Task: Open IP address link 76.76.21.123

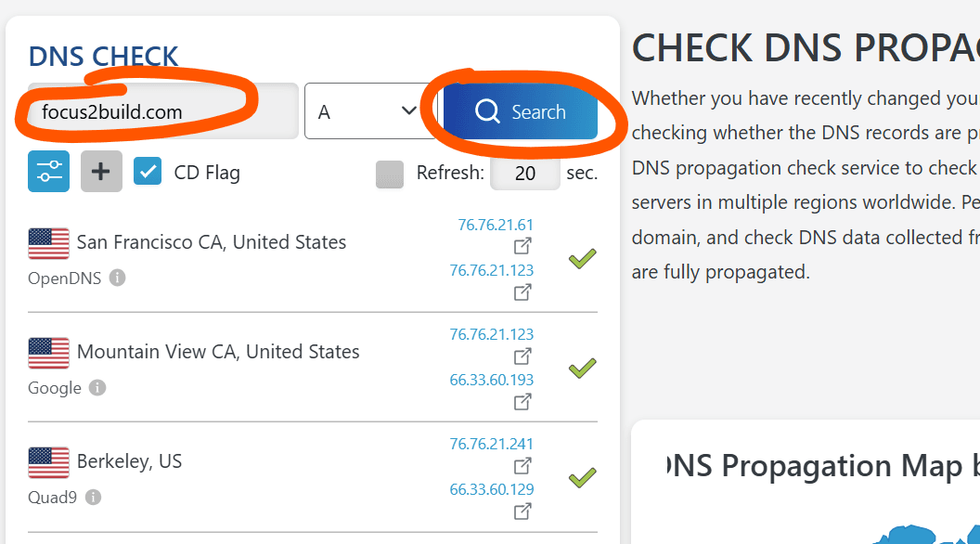Action: 491,270
